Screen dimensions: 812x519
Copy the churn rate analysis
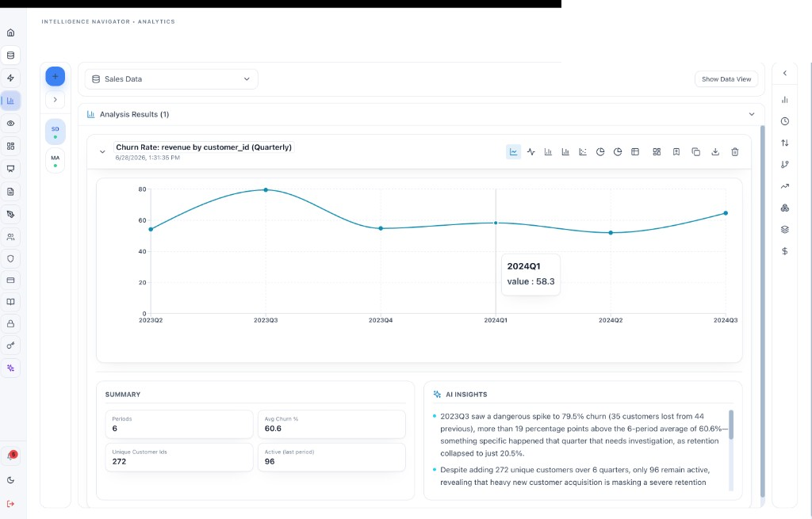[696, 152]
